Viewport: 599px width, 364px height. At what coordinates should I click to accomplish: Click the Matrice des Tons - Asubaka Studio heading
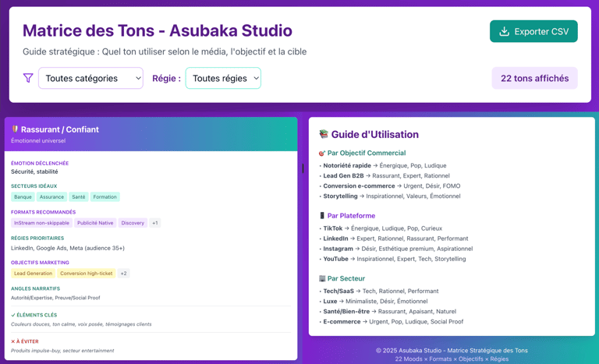tap(158, 30)
